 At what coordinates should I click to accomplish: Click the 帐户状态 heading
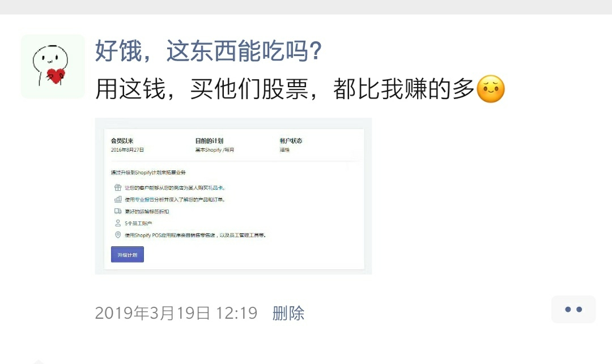291,141
